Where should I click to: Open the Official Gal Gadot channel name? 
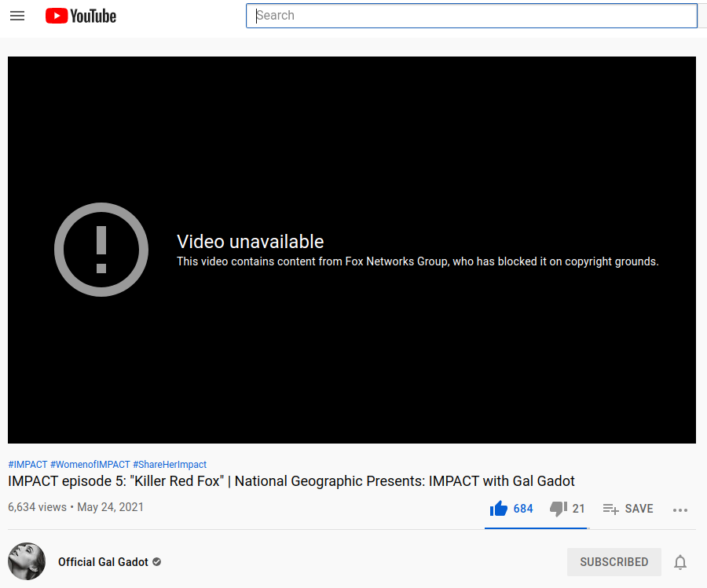point(103,562)
